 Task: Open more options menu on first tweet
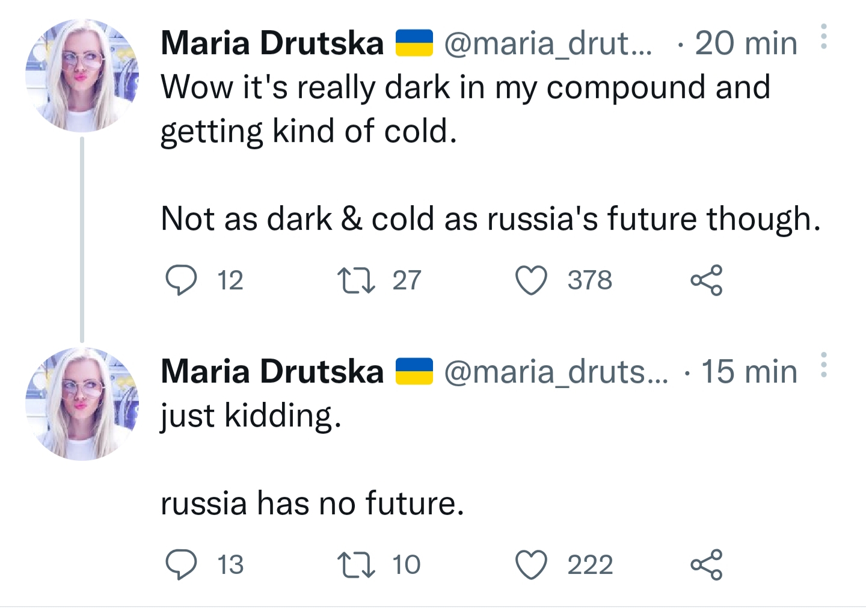point(824,37)
